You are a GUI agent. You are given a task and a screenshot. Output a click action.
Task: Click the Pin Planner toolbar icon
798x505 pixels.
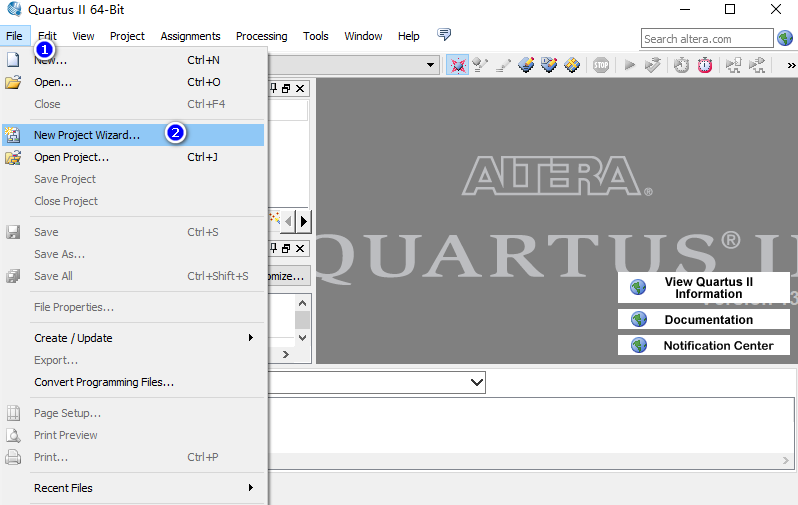click(526, 65)
